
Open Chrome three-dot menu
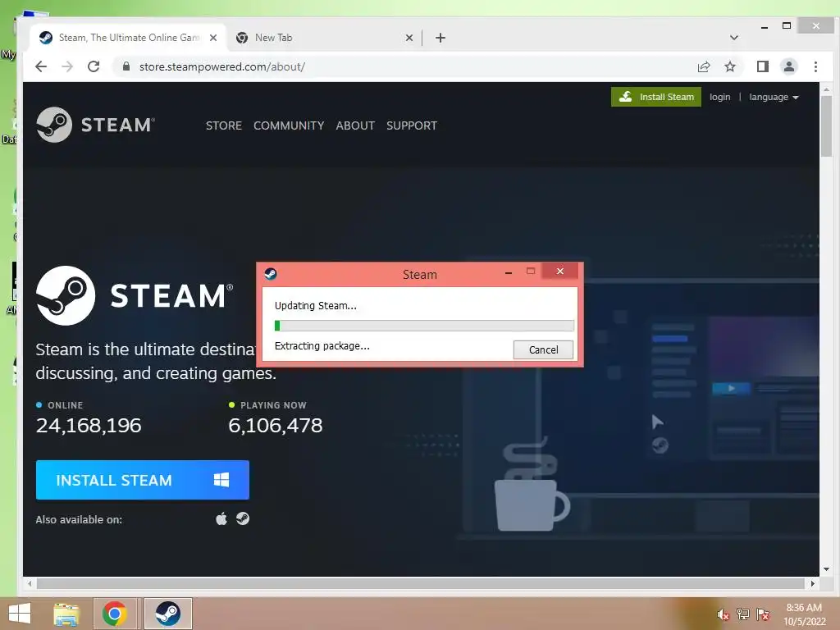click(x=815, y=66)
